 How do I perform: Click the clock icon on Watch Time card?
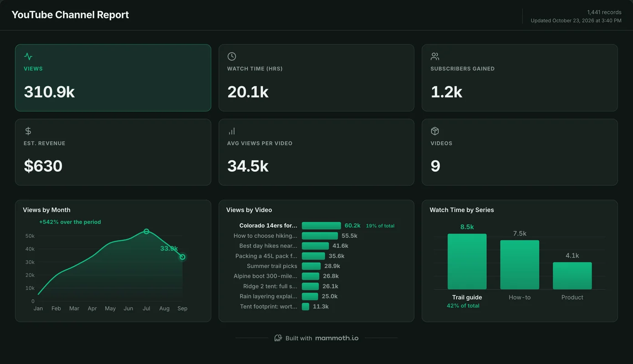(232, 56)
